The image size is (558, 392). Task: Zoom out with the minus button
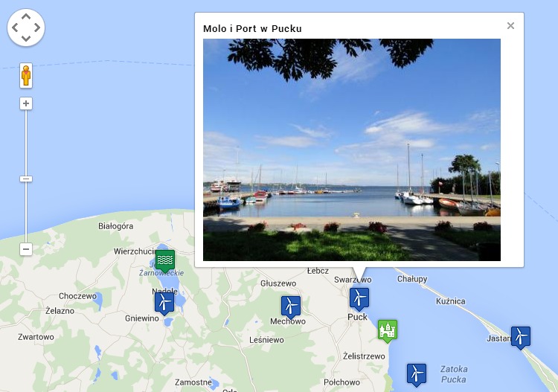[25, 249]
